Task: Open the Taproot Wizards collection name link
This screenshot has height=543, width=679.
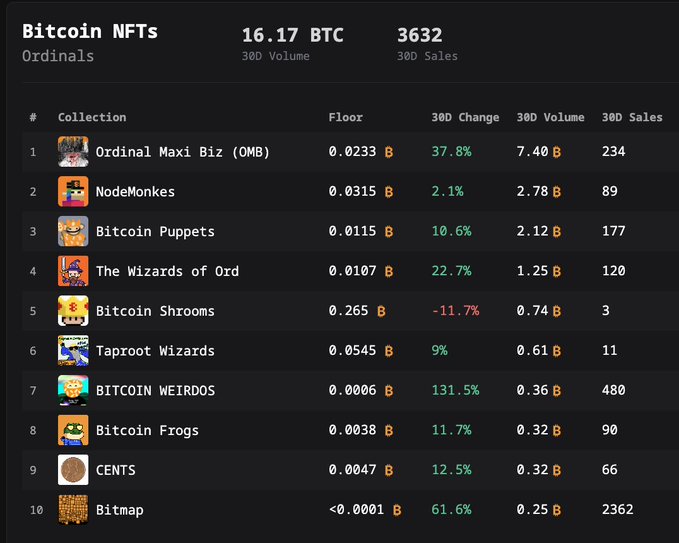Action: coord(155,351)
